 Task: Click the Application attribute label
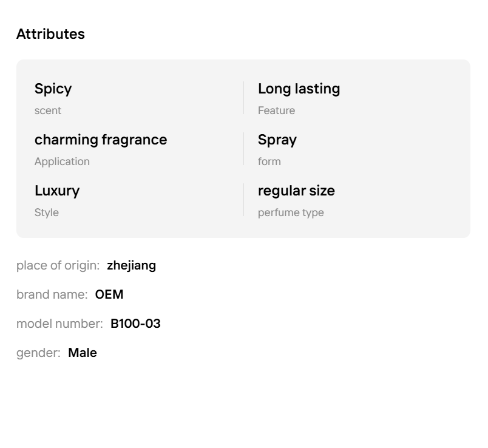coord(62,161)
